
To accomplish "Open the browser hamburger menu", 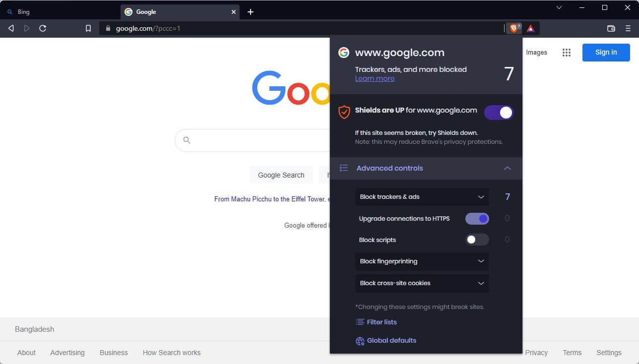I will pyautogui.click(x=628, y=28).
